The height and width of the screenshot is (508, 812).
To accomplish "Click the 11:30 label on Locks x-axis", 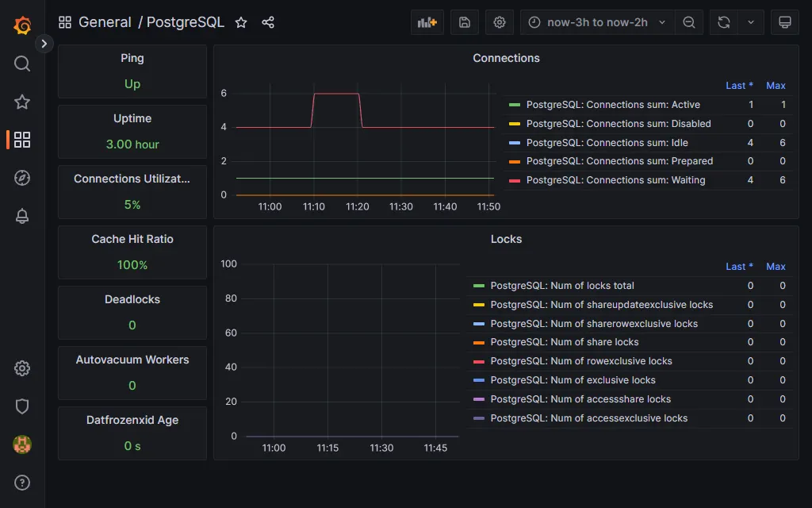I will click(x=381, y=448).
